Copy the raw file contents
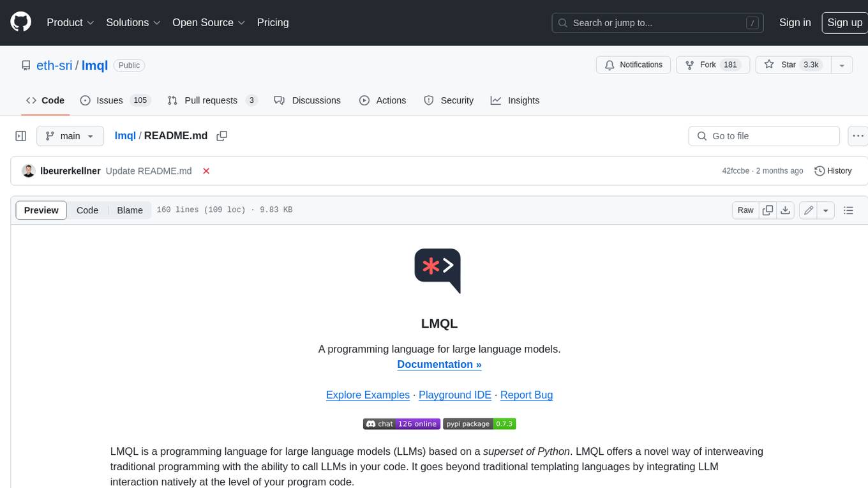 point(768,210)
